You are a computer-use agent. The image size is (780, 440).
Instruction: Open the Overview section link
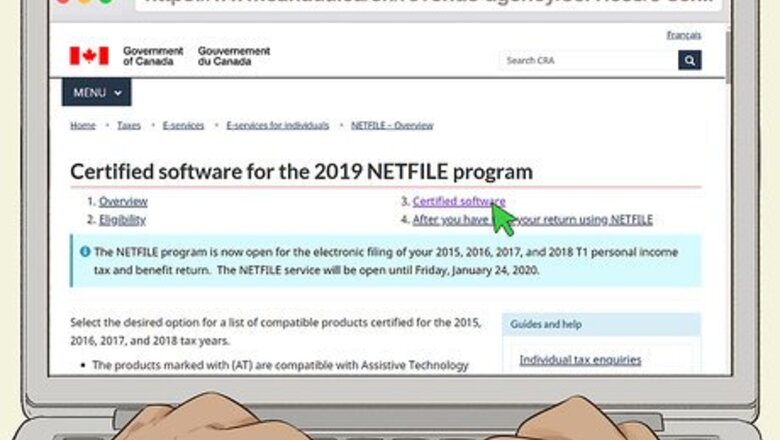[123, 201]
